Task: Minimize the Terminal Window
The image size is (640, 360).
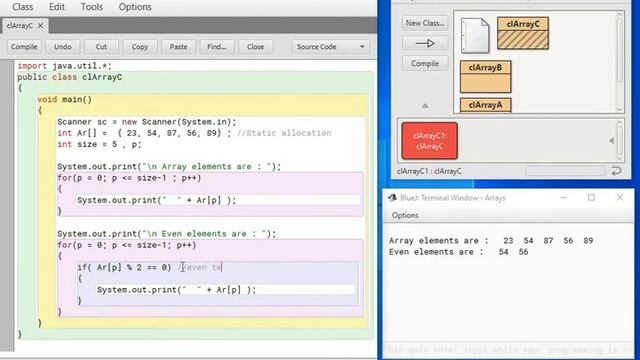Action: 564,198
